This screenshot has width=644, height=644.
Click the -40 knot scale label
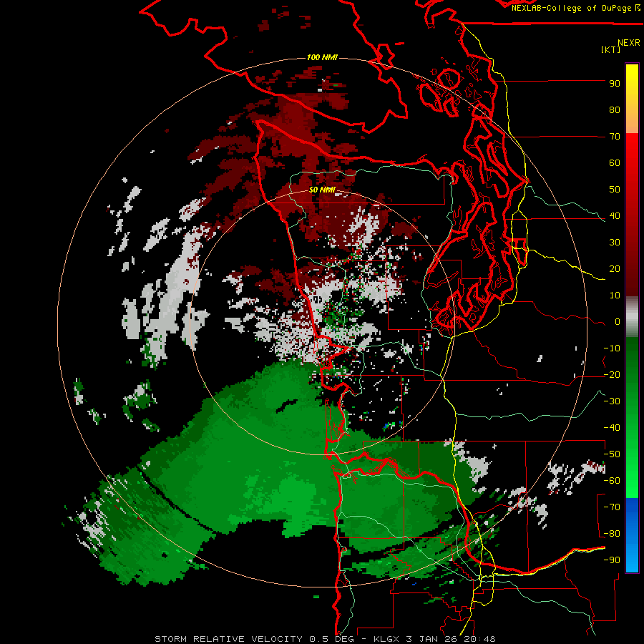pyautogui.click(x=612, y=428)
